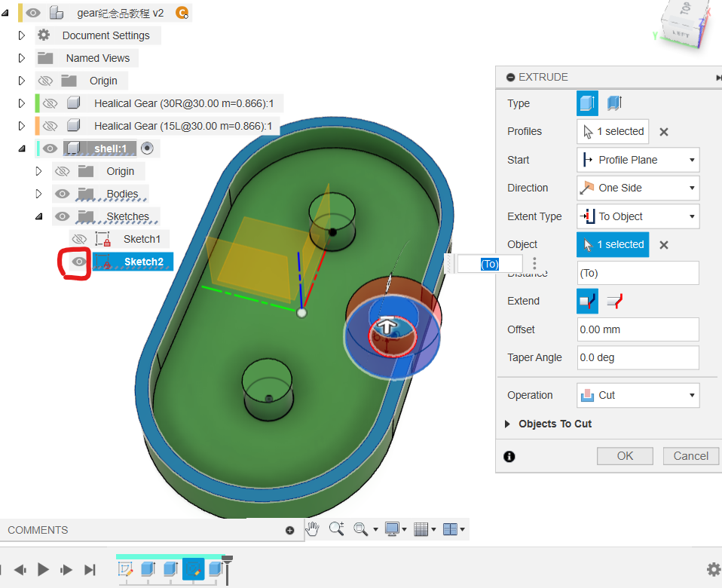Choose the 'To adjacent faces' Extend icon
The width and height of the screenshot is (722, 588).
[x=615, y=302]
